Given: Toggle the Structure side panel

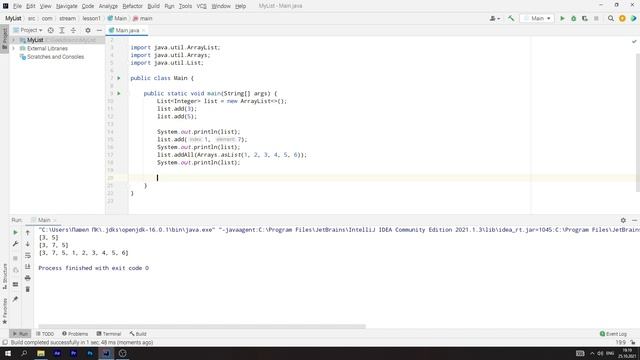Looking at the screenshot, I should click(x=5, y=276).
